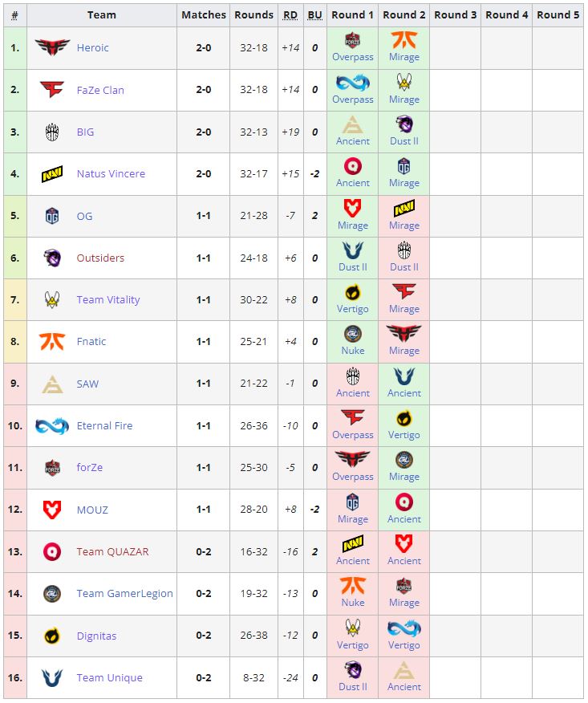Open the Team GamerLegion name link
The width and height of the screenshot is (588, 703).
point(124,594)
